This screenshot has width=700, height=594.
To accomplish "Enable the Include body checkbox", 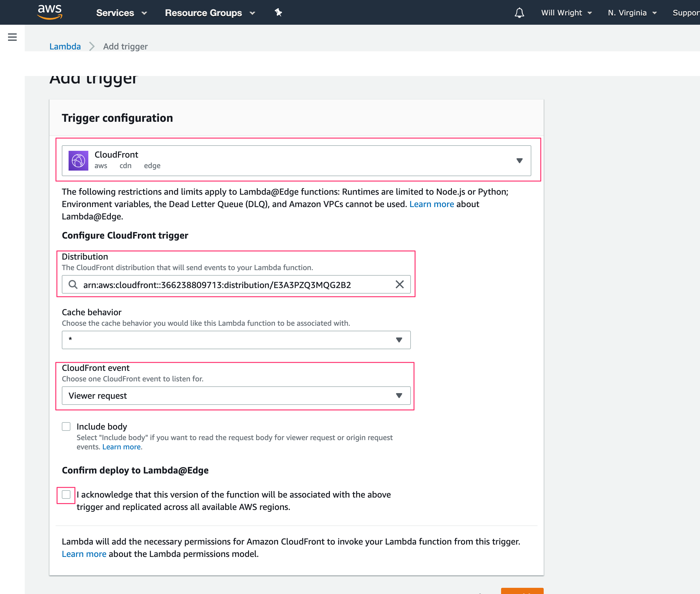I will pos(66,426).
